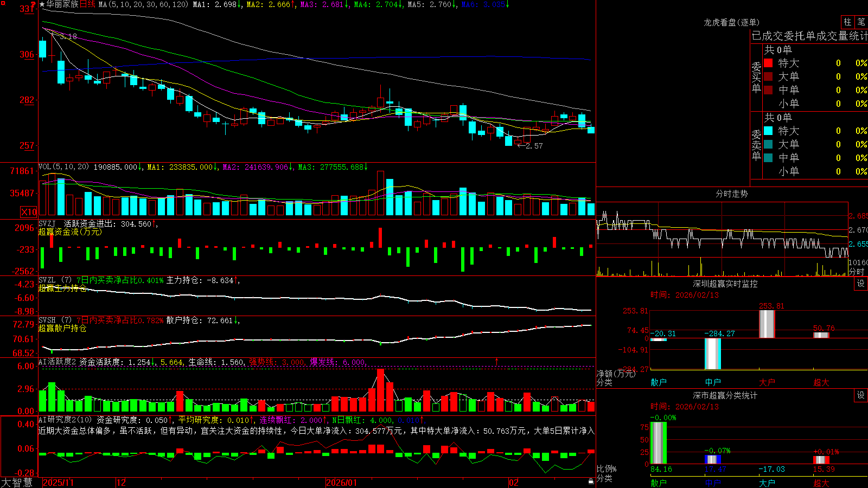This screenshot has height=488, width=868.
Task: Click the AI研究度2(10) indicator label
Action: [65, 420]
